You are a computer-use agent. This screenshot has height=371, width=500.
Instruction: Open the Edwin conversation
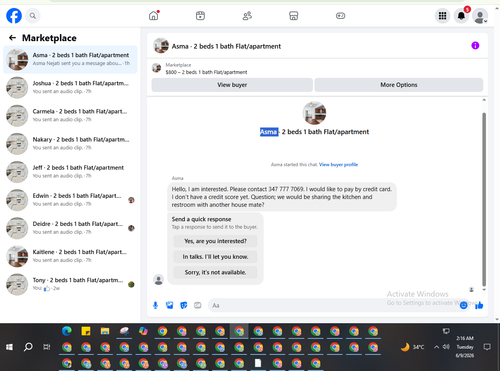tap(70, 200)
